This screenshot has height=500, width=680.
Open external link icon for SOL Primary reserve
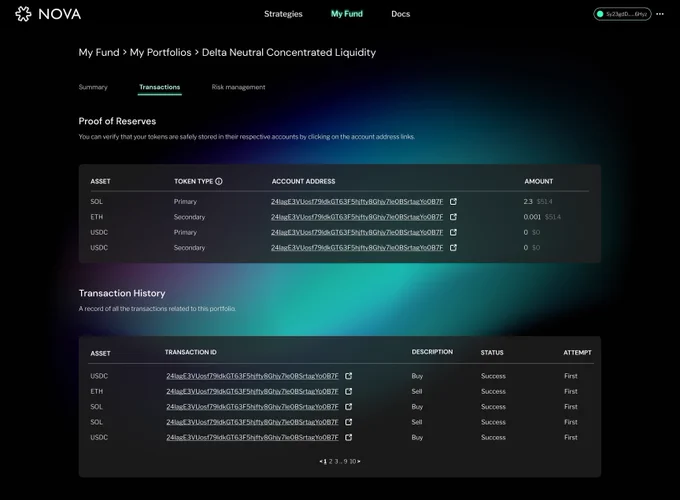(x=453, y=202)
